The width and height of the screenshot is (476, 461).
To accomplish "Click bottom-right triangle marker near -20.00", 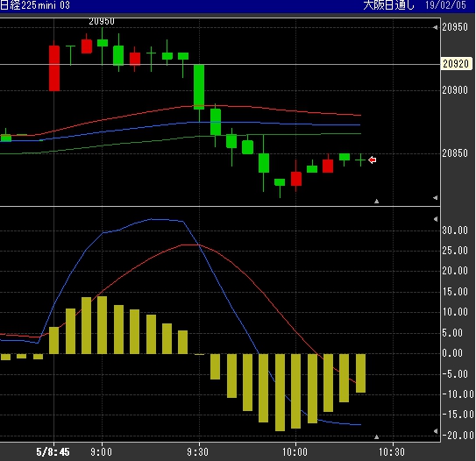I will click(x=436, y=431).
